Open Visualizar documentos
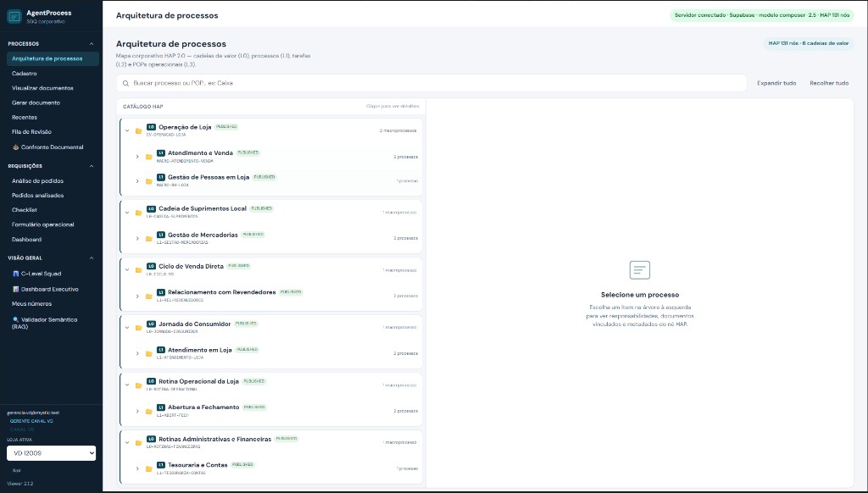868x493 pixels. [x=42, y=88]
